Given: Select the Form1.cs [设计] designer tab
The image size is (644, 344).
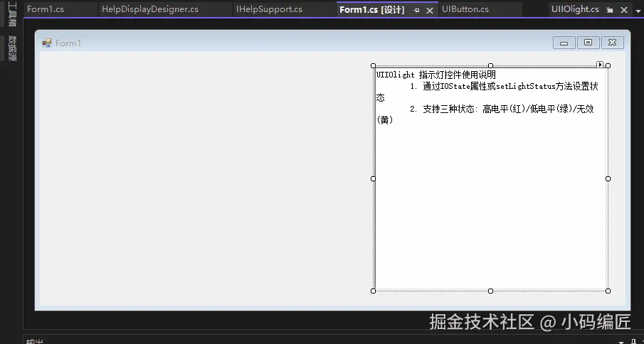Looking at the screenshot, I should click(x=371, y=10).
